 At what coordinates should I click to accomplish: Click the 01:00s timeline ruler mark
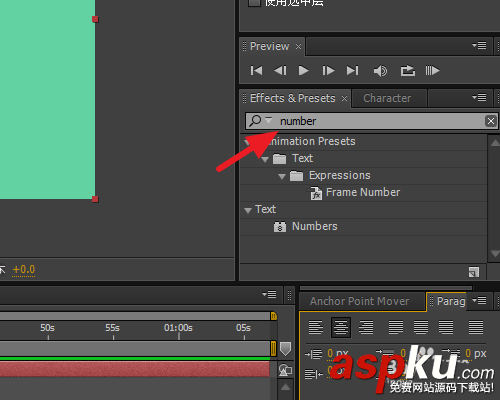(178, 328)
